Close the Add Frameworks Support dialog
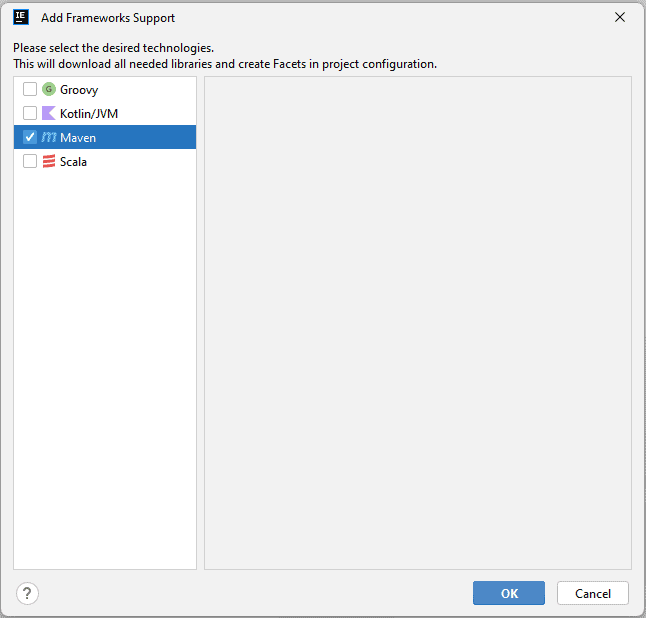This screenshot has height=618, width=646. [620, 17]
